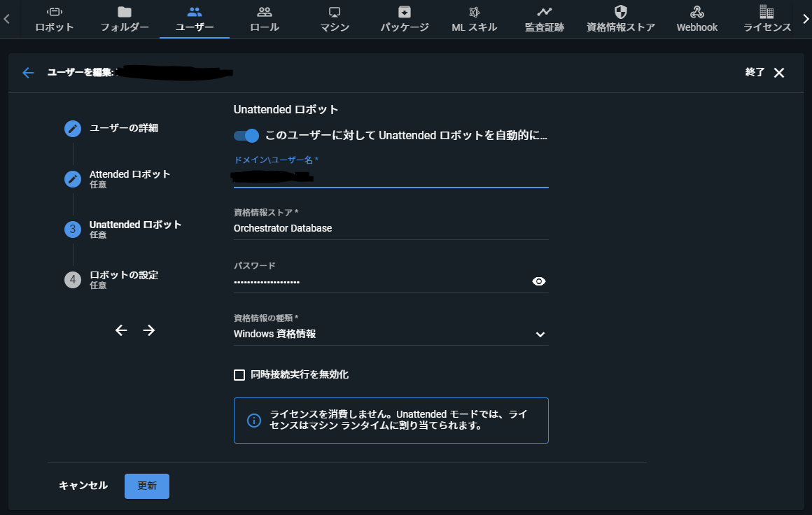Click the blue back arrow beside ユーザーを編集
The image size is (812, 515).
point(27,72)
